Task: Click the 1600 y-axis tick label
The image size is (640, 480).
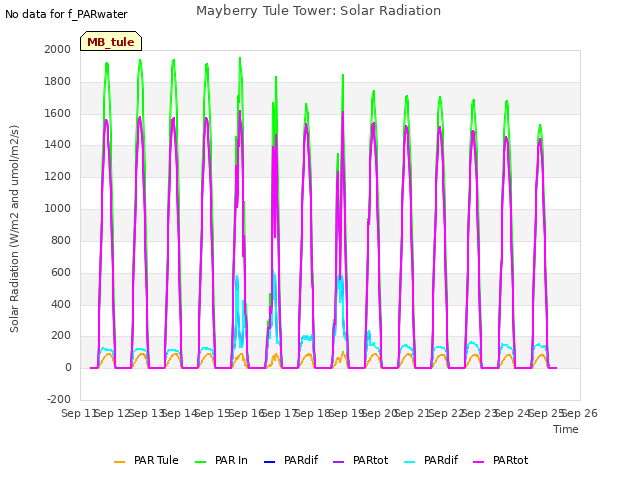Action: (x=58, y=113)
